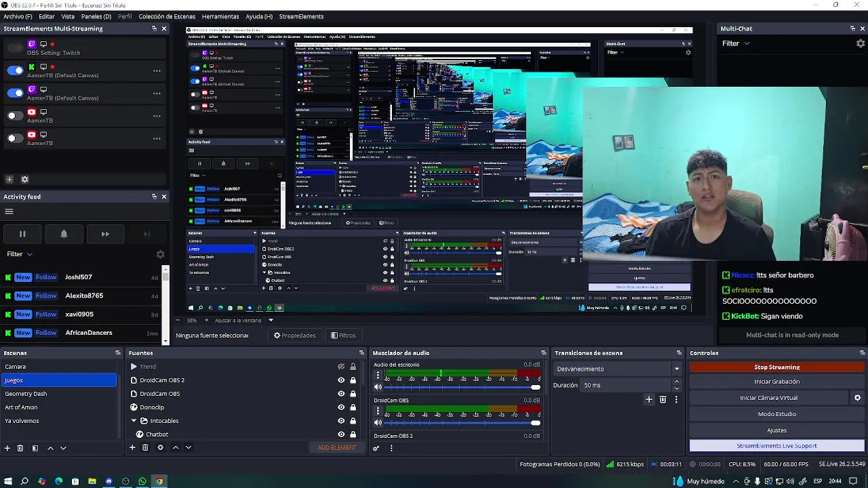This screenshot has height=488, width=868.
Task: Open the preview zoom scaling dropdown arrow
Action: (271, 320)
